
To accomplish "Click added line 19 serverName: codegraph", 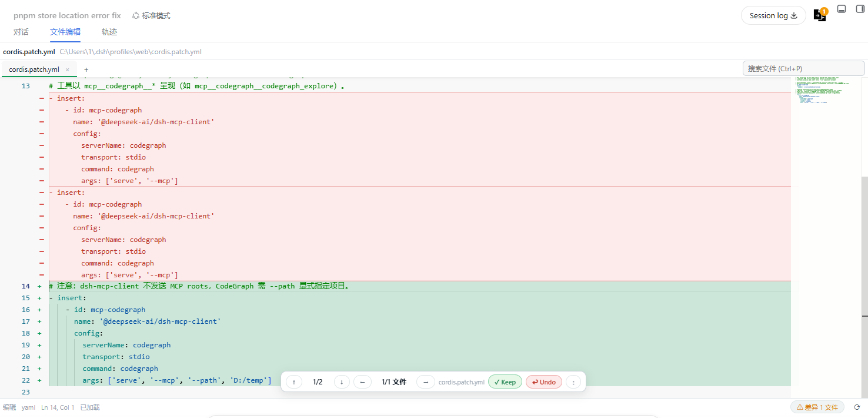I will click(126, 345).
